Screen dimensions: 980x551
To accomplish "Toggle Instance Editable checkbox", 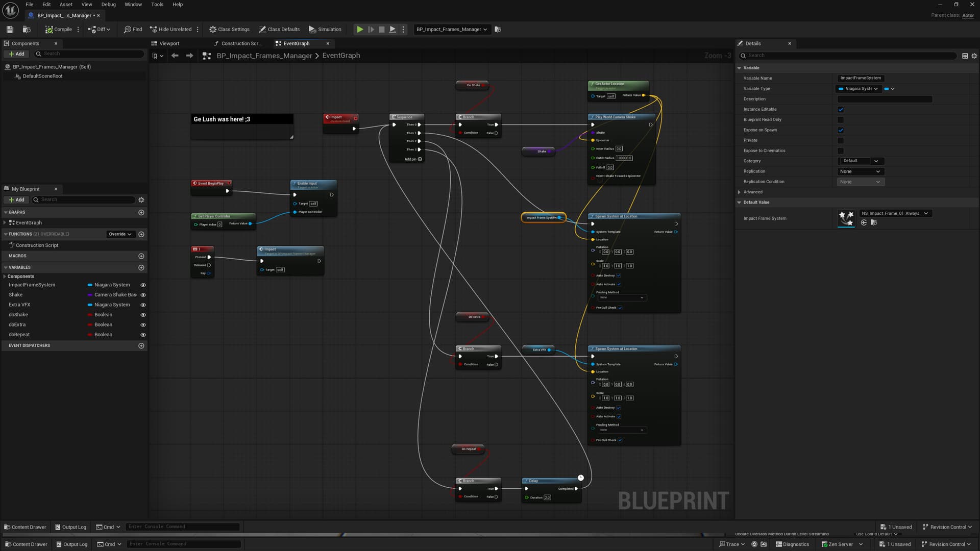I will 841,110.
